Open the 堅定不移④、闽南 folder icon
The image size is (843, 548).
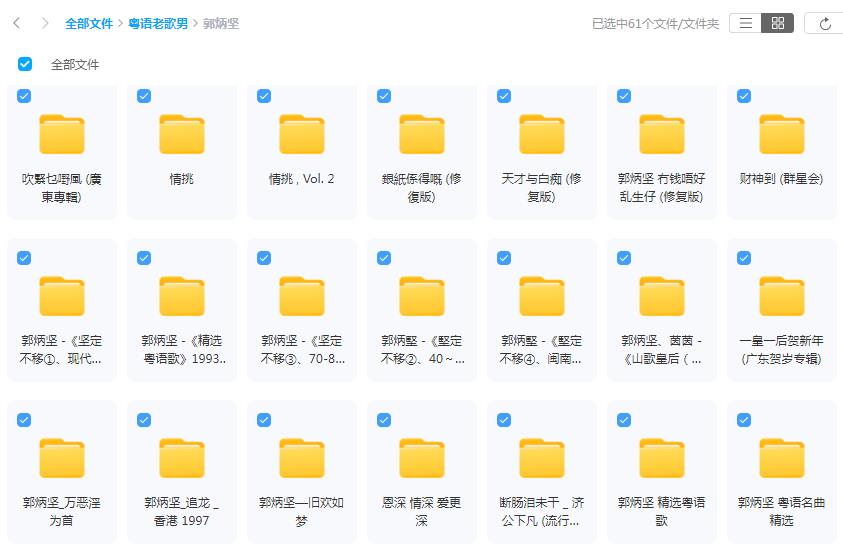[x=541, y=296]
